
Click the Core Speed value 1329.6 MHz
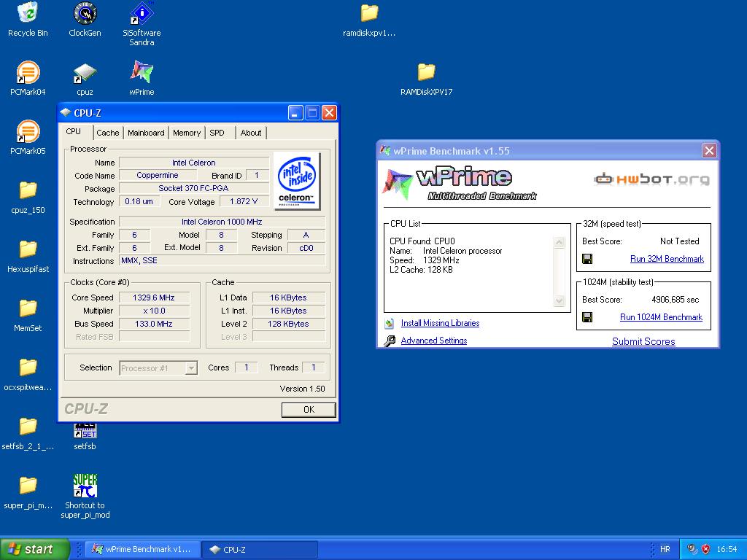[154, 297]
